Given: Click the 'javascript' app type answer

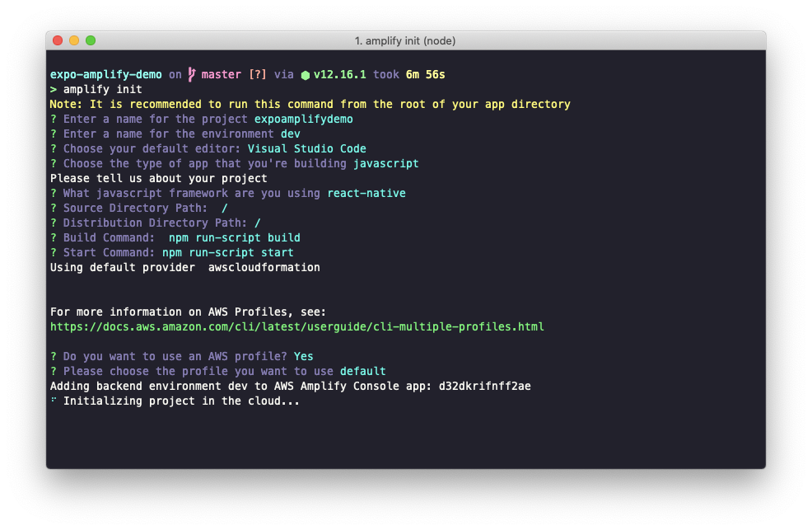Looking at the screenshot, I should (x=385, y=164).
